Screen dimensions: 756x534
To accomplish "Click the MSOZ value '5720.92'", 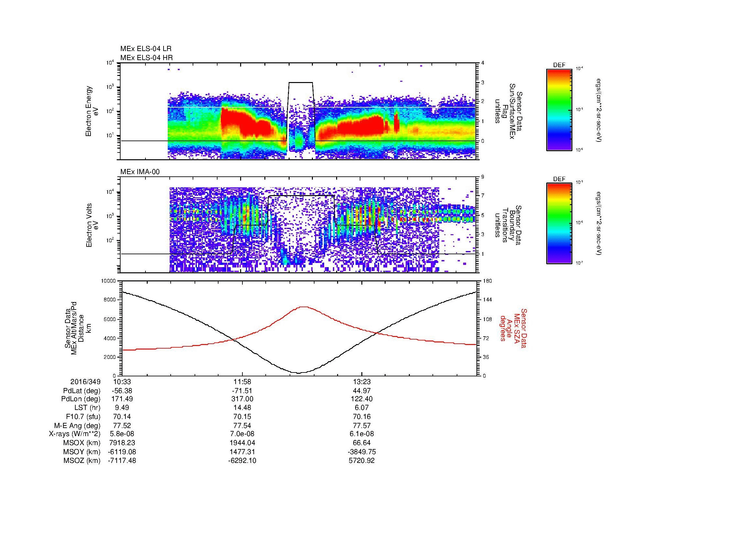I will 362,461.
